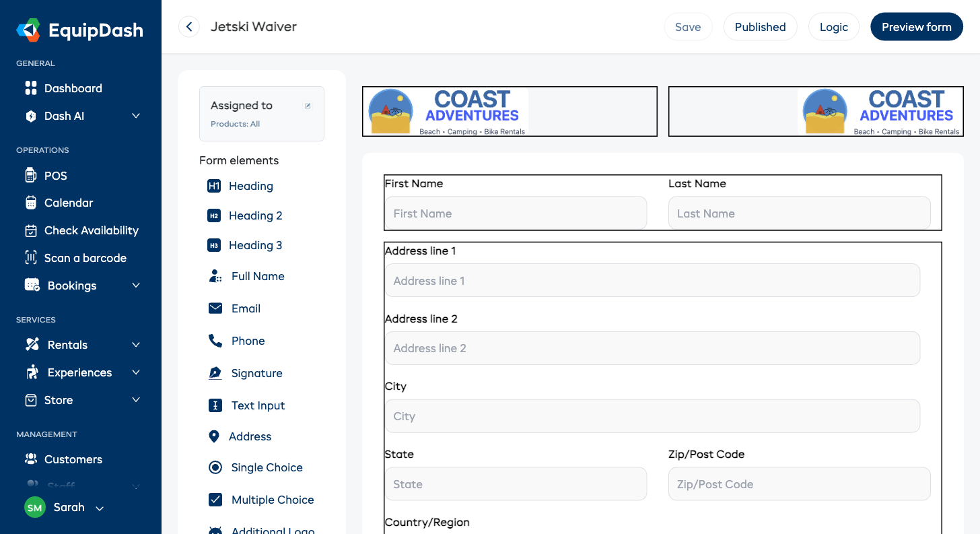Screen dimensions: 980x534
Task: Click the City input field
Action: click(x=652, y=416)
